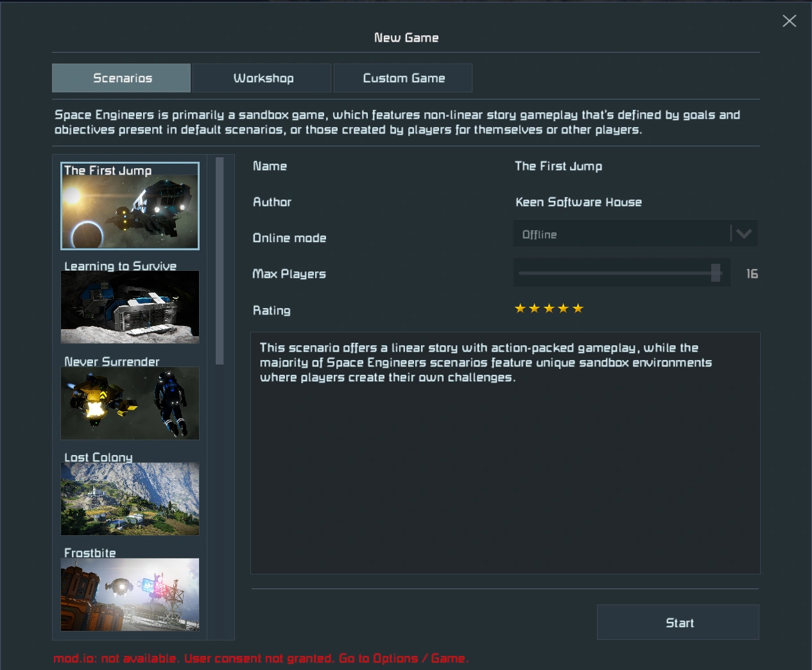Select the Learning to Survive scenario thumbnail
812x670 pixels.
click(x=130, y=307)
